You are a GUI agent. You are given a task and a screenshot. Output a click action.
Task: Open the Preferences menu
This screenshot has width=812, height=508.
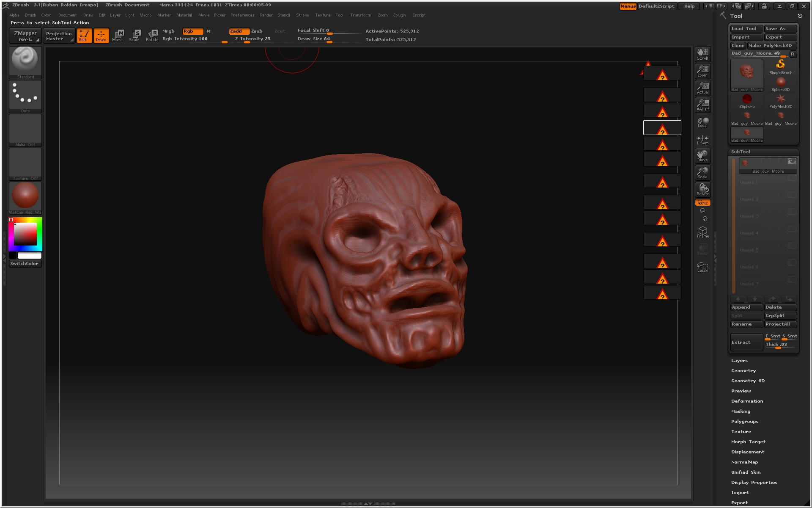pos(242,15)
